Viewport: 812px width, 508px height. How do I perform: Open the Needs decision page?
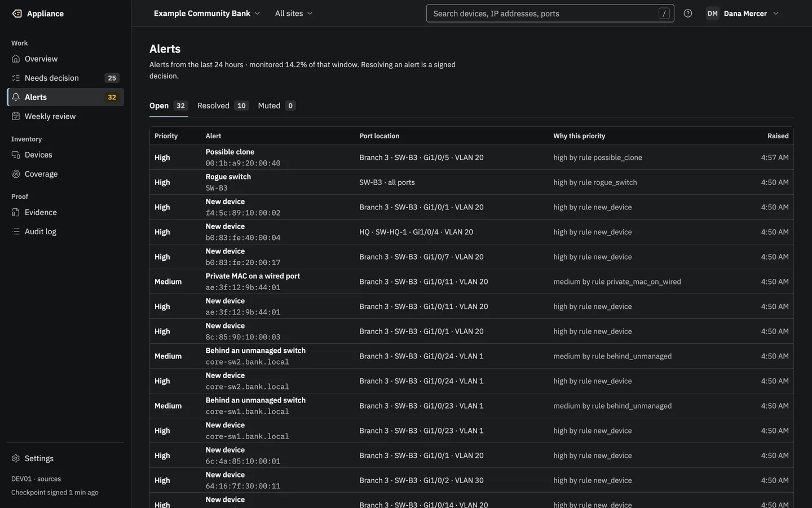(x=65, y=78)
